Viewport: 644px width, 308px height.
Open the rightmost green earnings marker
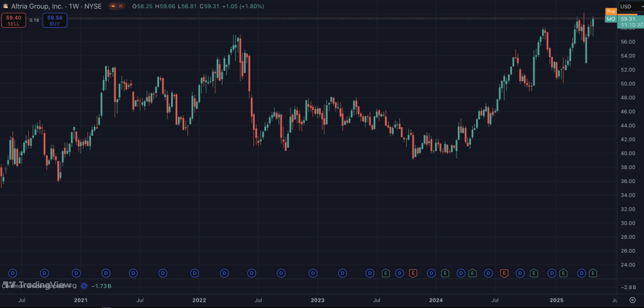tap(592, 273)
